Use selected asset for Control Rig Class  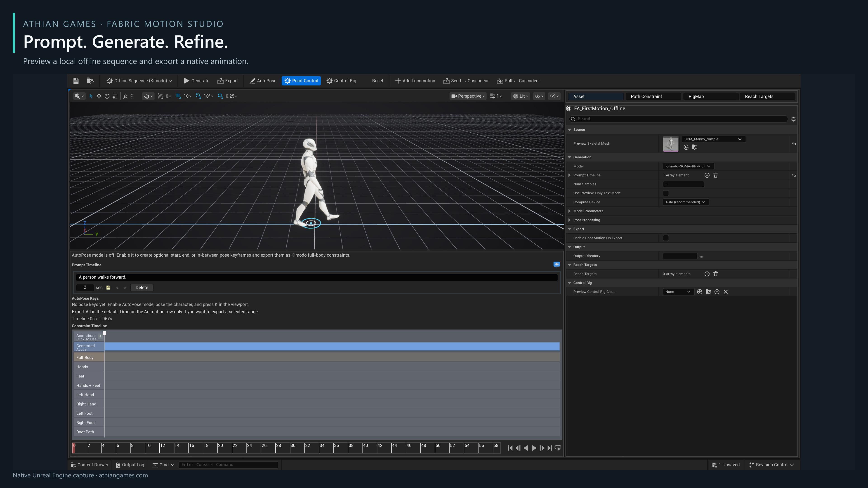700,292
